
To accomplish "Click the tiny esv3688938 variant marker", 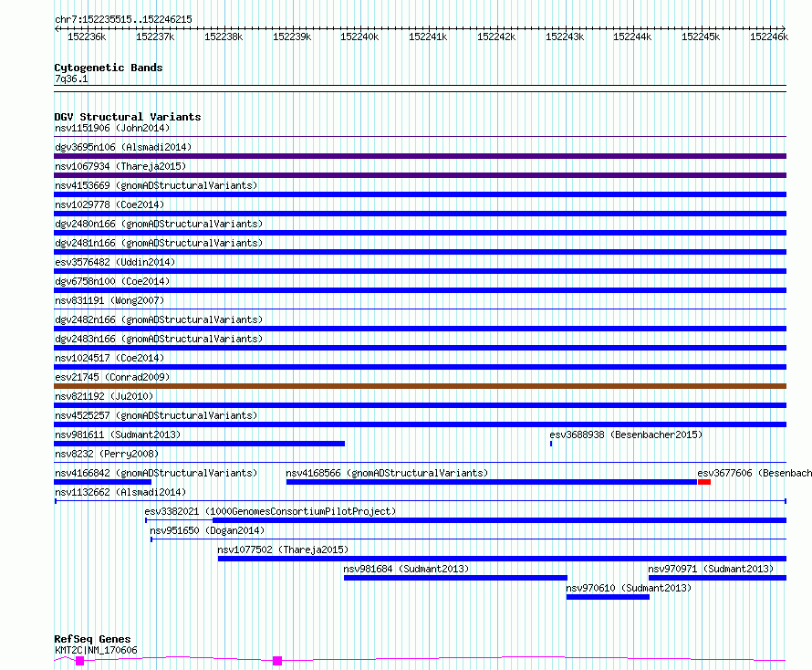I will pos(551,444).
